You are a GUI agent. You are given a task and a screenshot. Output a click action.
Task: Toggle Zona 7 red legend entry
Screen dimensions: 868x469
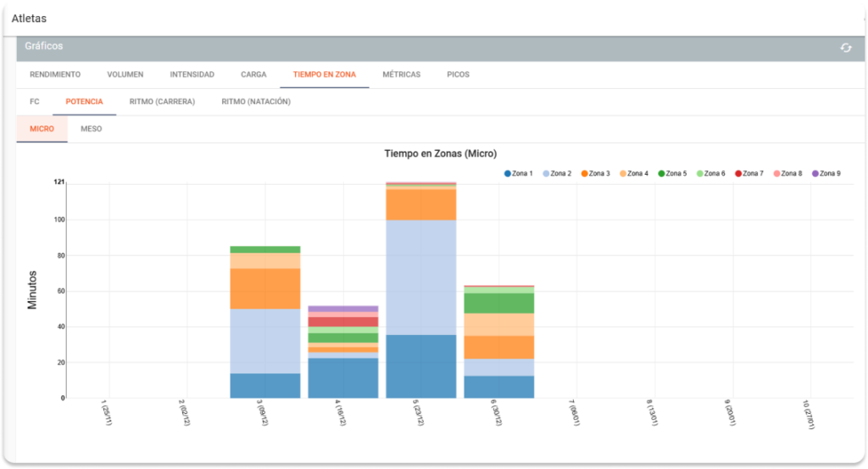coord(749,174)
